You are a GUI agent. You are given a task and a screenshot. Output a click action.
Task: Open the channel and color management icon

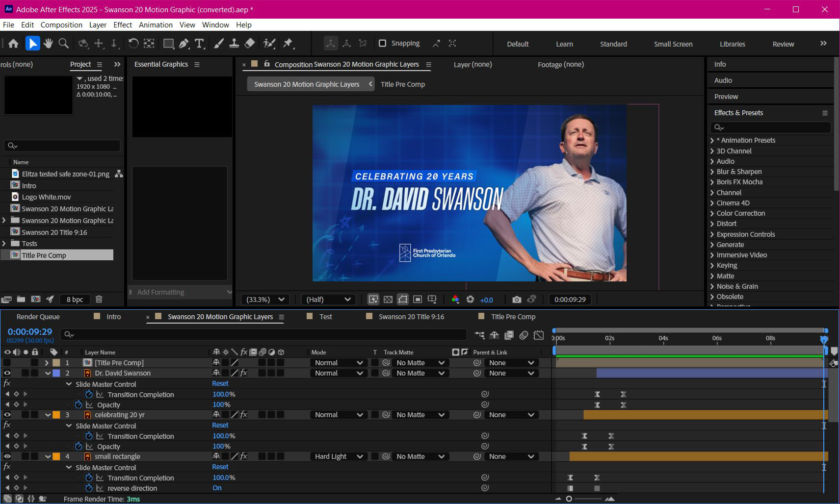tap(455, 299)
